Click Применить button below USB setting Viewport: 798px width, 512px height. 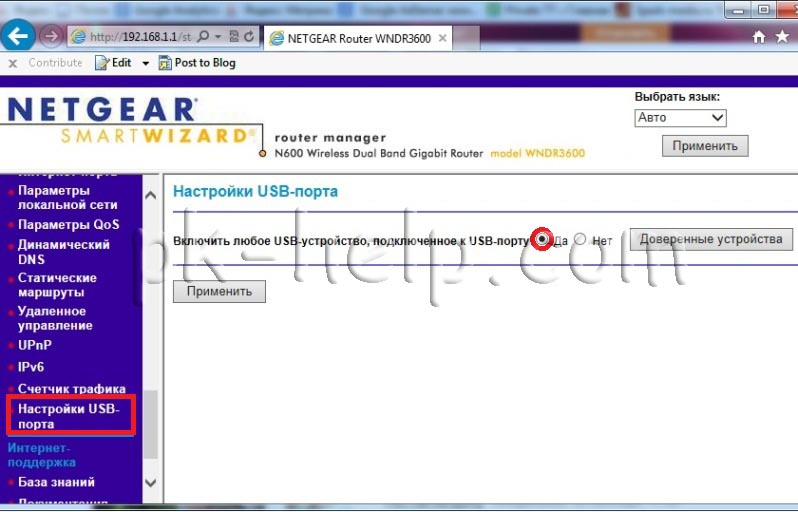tap(219, 291)
